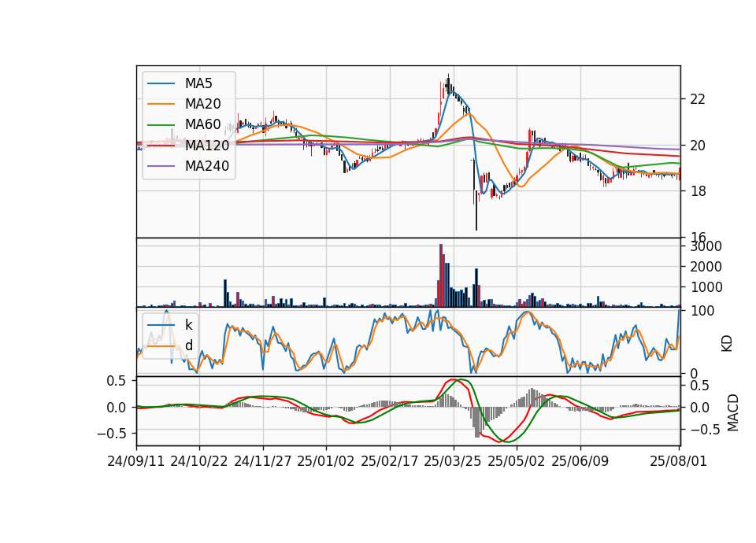Select the MA120 legend label

[x=207, y=146]
